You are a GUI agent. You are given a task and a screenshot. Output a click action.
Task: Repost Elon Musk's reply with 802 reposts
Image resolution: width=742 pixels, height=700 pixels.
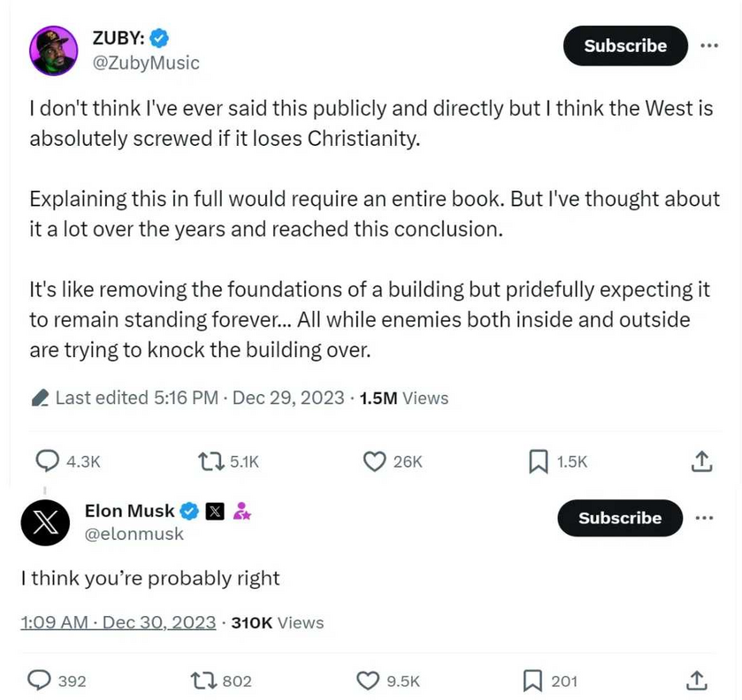click(x=203, y=681)
